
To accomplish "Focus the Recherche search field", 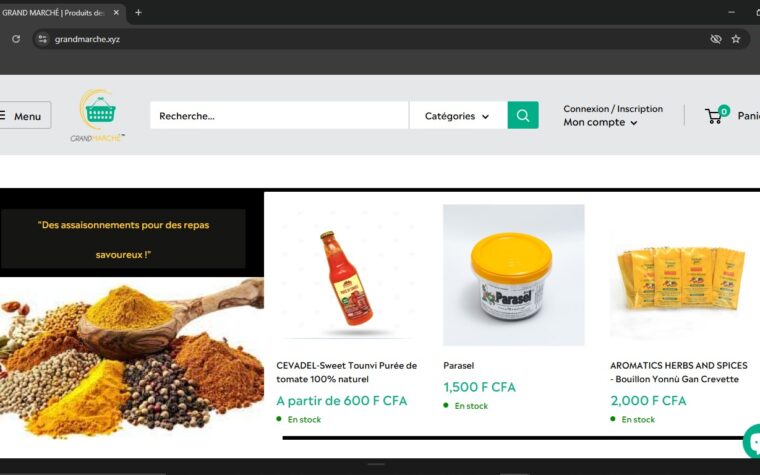I will point(279,115).
